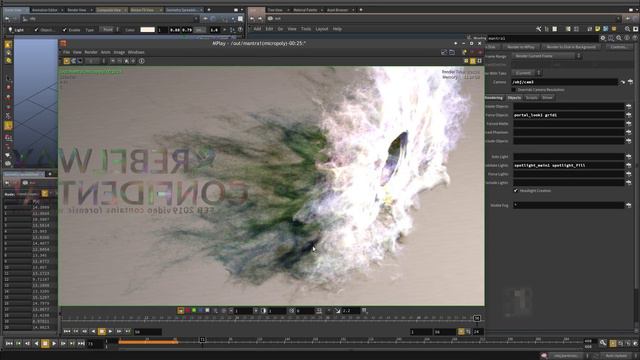
Task: Click jump to first frame in MPlay playback bar
Action: tap(67, 331)
